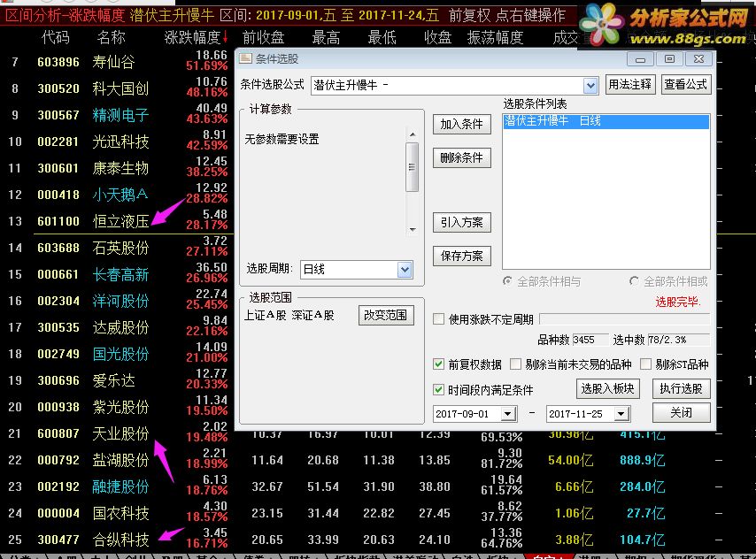Screen dimensions: 756x559
Task: Click the 前收盘 column header
Action: (263, 37)
